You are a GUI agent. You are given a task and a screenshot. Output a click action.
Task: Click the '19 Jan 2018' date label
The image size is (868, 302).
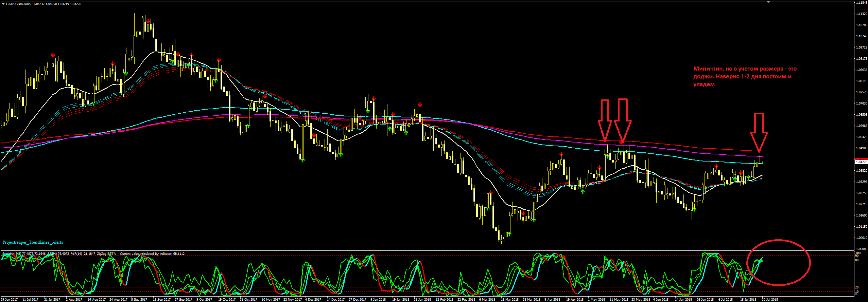point(401,300)
